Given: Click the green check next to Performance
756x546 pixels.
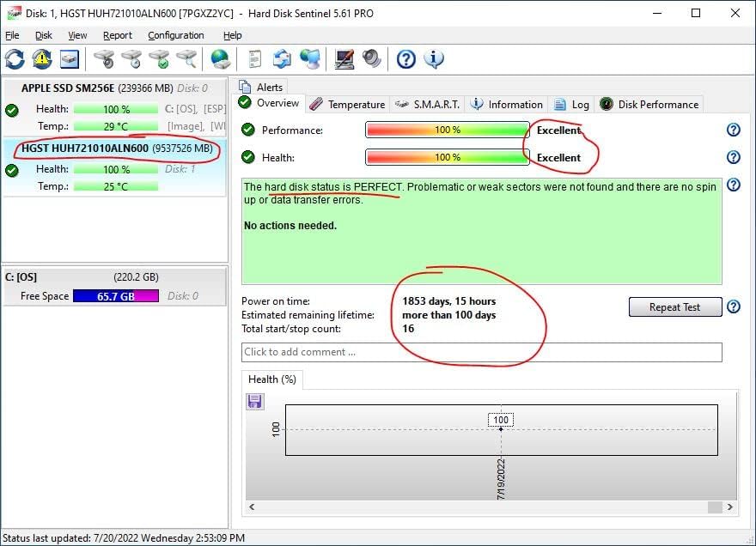Looking at the screenshot, I should tap(248, 130).
